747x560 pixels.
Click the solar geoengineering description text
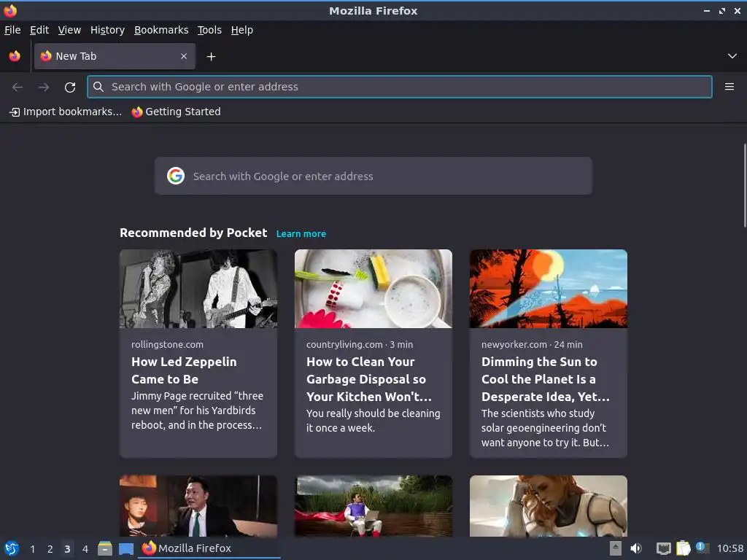pyautogui.click(x=546, y=427)
